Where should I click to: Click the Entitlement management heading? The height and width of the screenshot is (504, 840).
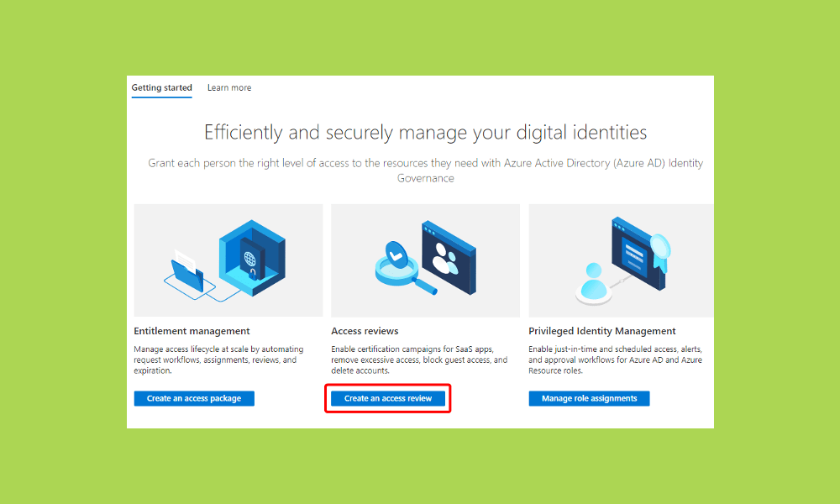(x=192, y=331)
